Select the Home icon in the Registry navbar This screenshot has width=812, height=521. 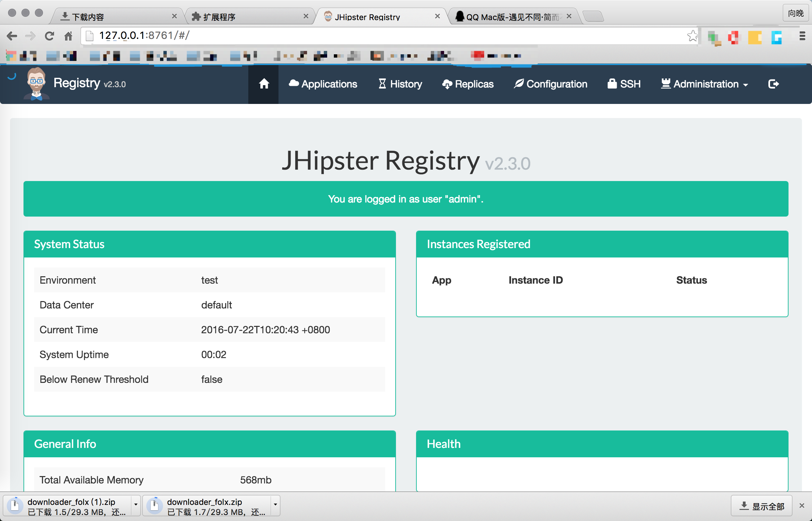pyautogui.click(x=264, y=84)
